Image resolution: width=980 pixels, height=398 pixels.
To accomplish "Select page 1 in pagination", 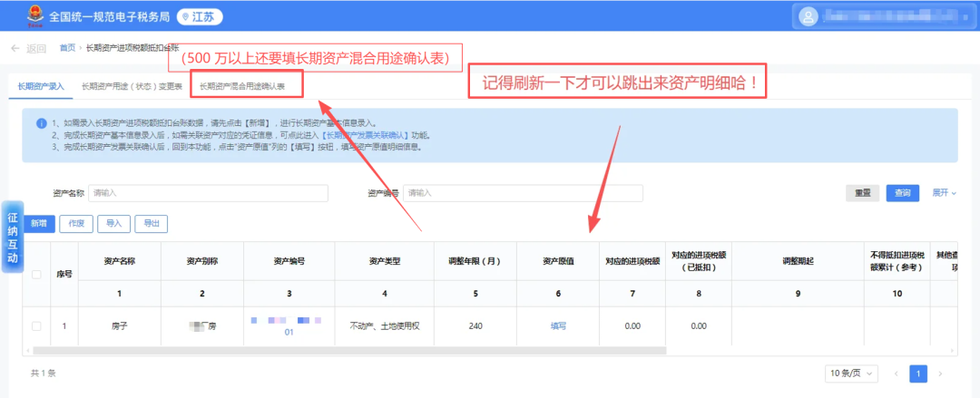I will (917, 374).
